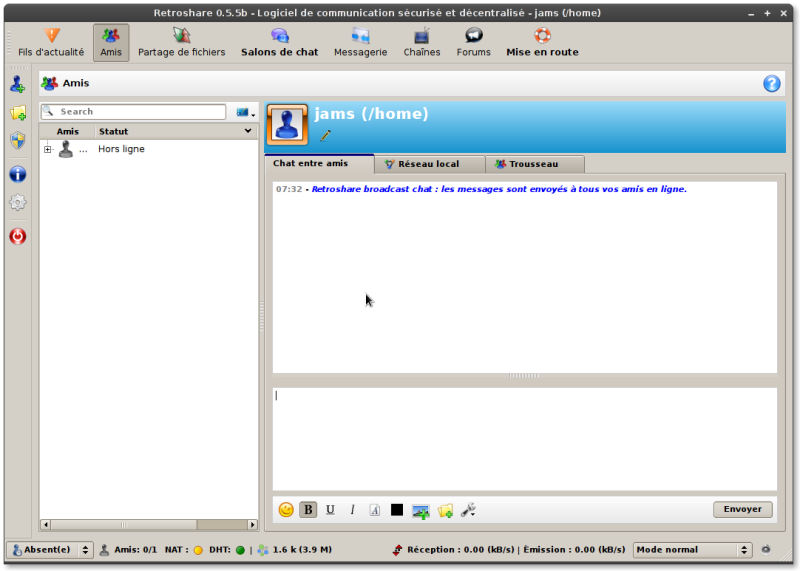Open the font chooser icon
The width and height of the screenshot is (800, 571).
[x=374, y=510]
